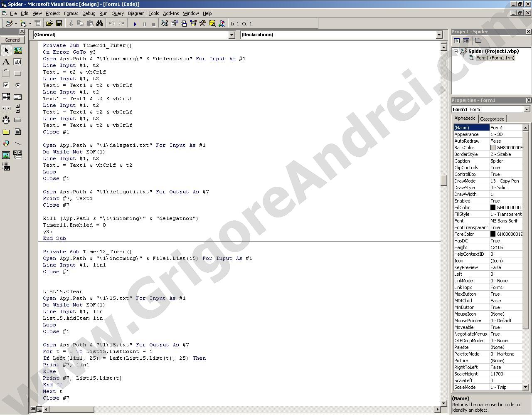This screenshot has height=415, width=532.
Task: Close the Properties - Form1 panel
Action: (x=529, y=100)
